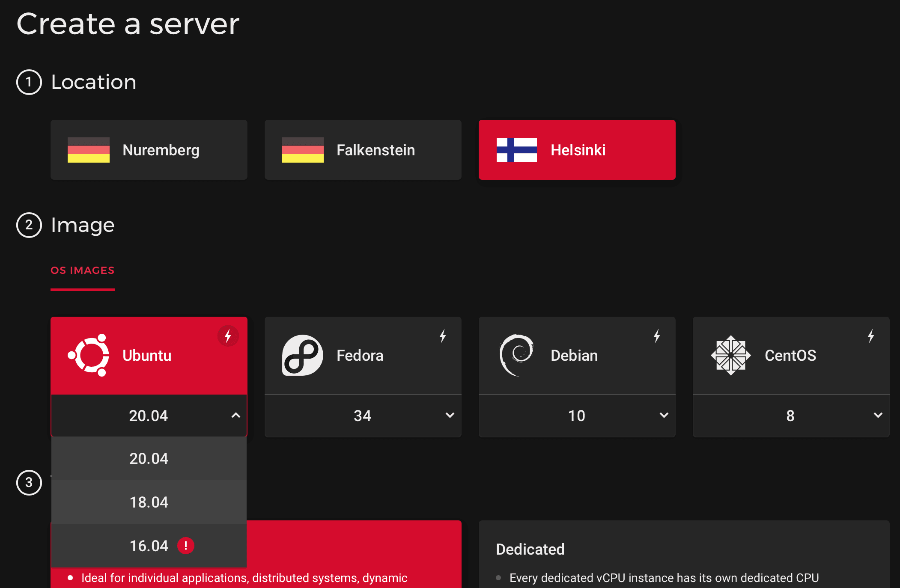
Task: Click the Fedora logo icon
Action: click(x=302, y=355)
